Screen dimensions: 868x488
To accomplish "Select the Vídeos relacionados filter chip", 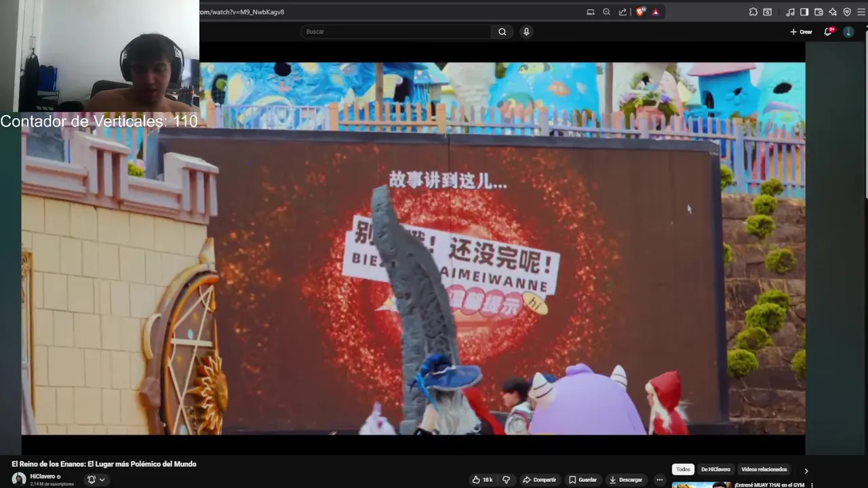I will point(764,469).
